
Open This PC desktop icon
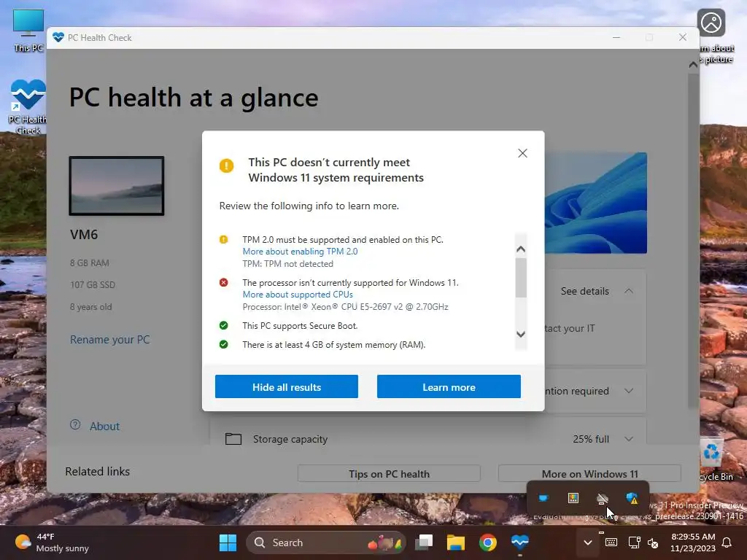[28, 31]
